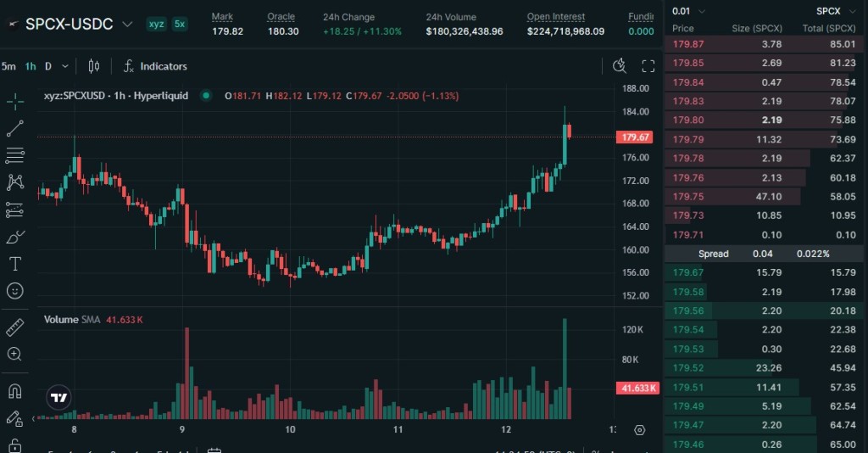
Task: Click the TradingView logo badge
Action: pyautogui.click(x=58, y=397)
